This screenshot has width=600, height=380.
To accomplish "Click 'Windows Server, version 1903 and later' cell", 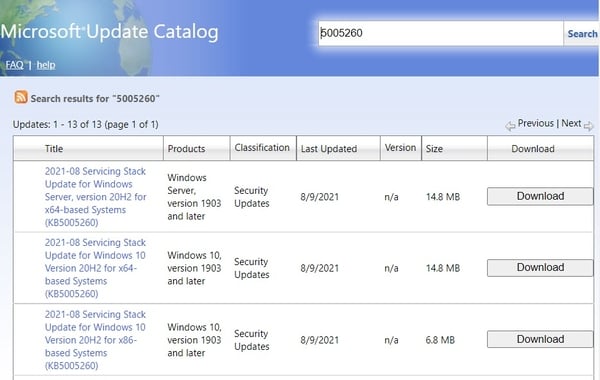I will coord(194,197).
